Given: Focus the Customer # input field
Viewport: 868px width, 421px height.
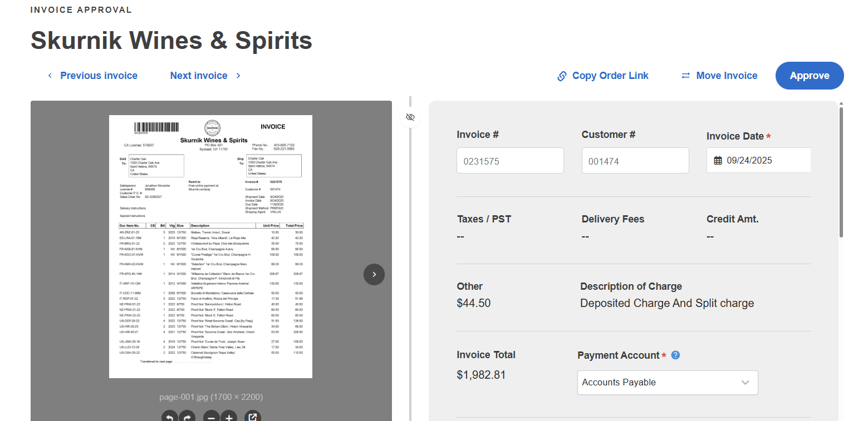Looking at the screenshot, I should [x=635, y=160].
